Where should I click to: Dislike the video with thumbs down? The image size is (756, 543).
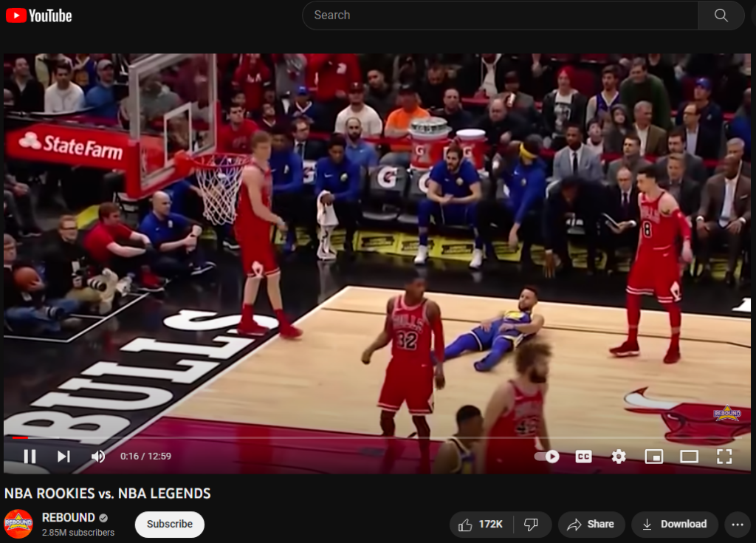coord(532,525)
